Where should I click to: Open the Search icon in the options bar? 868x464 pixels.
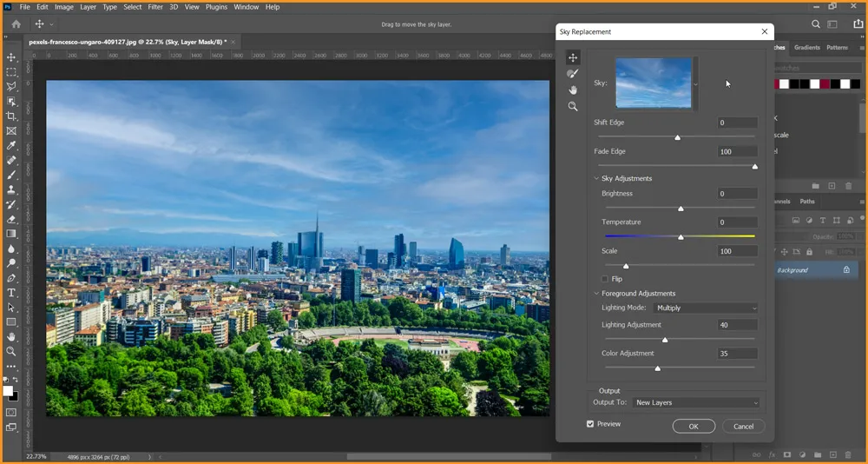click(x=815, y=23)
